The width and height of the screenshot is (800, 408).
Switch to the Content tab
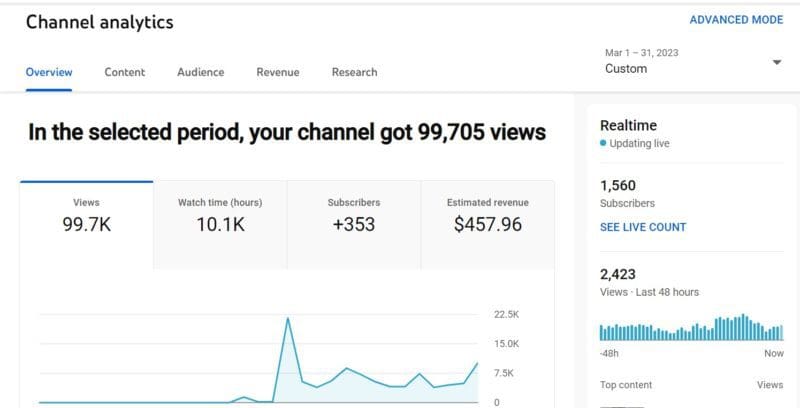click(x=124, y=72)
